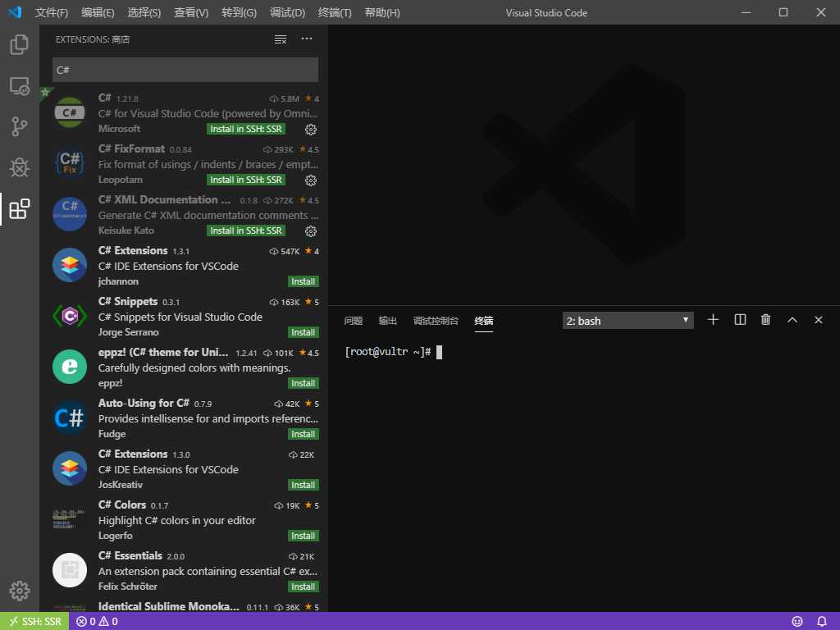Image resolution: width=840 pixels, height=630 pixels.
Task: Click the VS Code logo icon in title bar
Action: click(16, 11)
